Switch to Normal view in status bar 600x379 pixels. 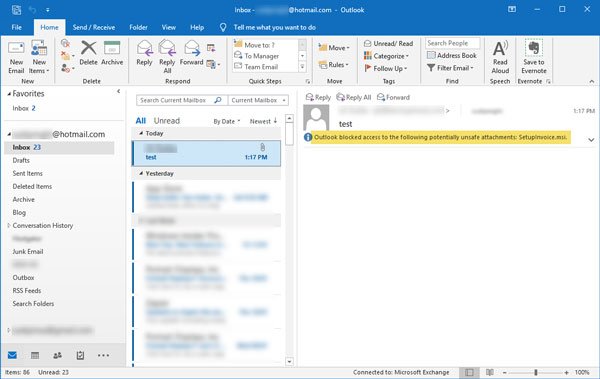coord(469,372)
